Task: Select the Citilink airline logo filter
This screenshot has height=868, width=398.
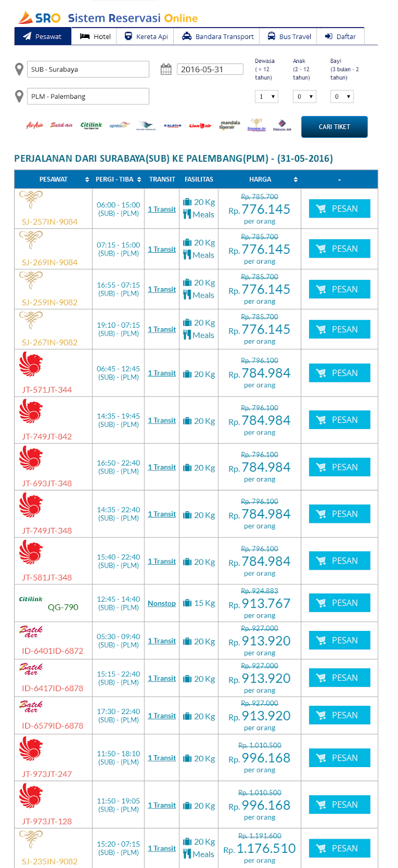Action: [x=91, y=126]
